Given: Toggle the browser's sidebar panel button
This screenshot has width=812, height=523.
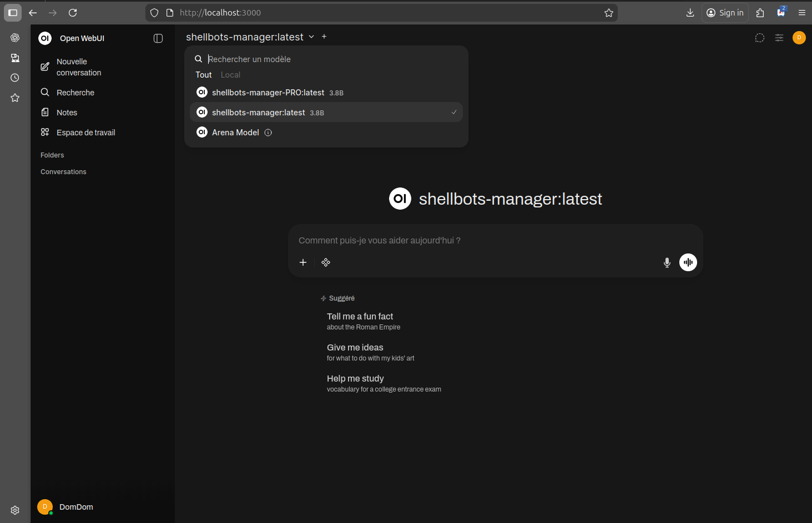Looking at the screenshot, I should (x=13, y=13).
